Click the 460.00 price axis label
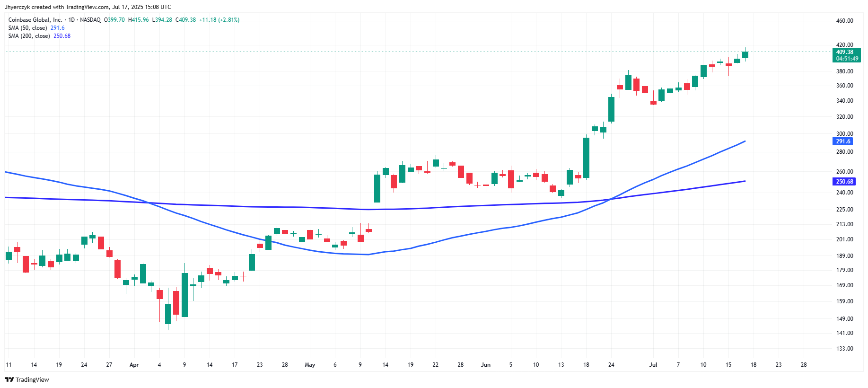This screenshot has height=388, width=868. pyautogui.click(x=844, y=21)
